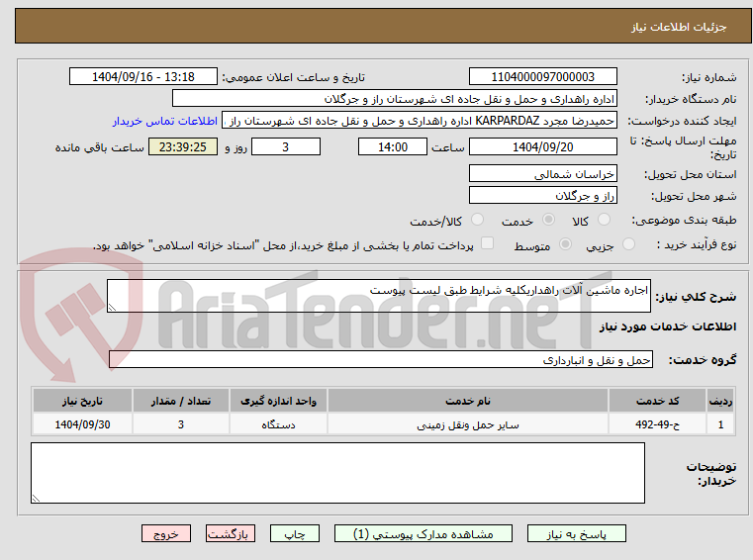Click the request creator field KARPARDAZ
This screenshot has height=560, width=753.
420,121
